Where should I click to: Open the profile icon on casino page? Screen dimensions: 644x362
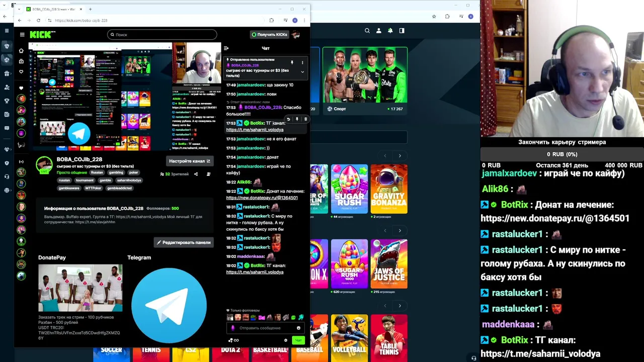click(x=379, y=31)
